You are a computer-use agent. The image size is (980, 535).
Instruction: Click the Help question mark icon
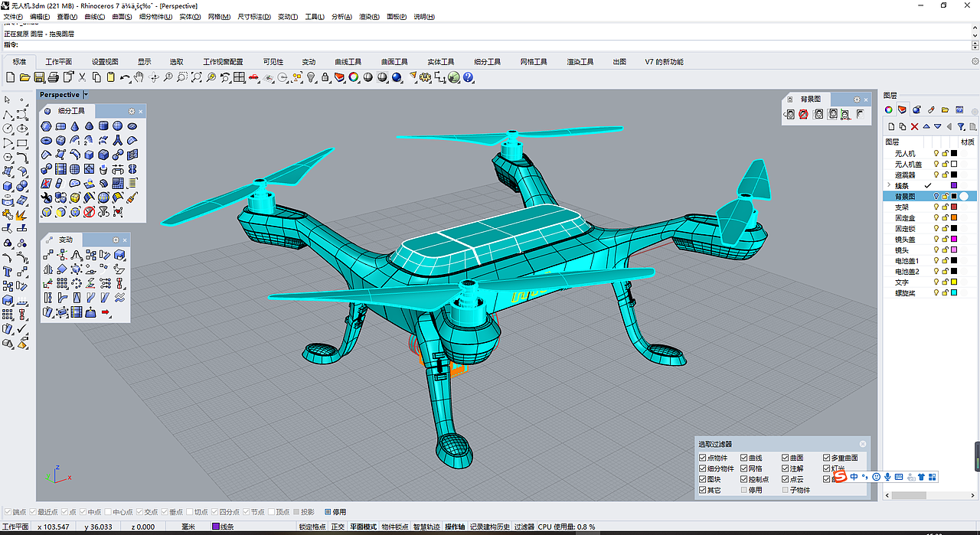tap(468, 77)
